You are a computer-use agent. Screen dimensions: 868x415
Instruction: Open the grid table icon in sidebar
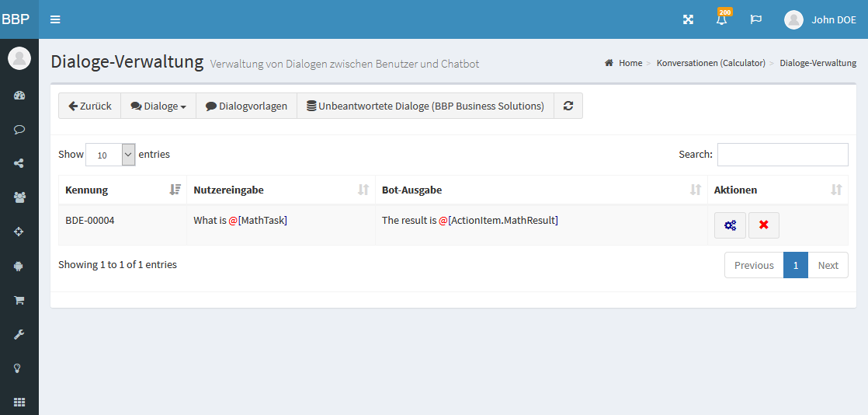point(19,403)
